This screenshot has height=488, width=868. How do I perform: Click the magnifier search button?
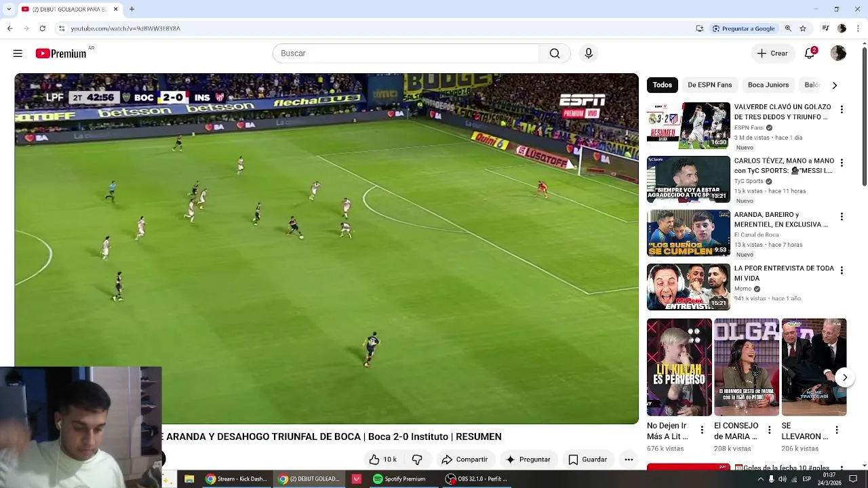[555, 54]
